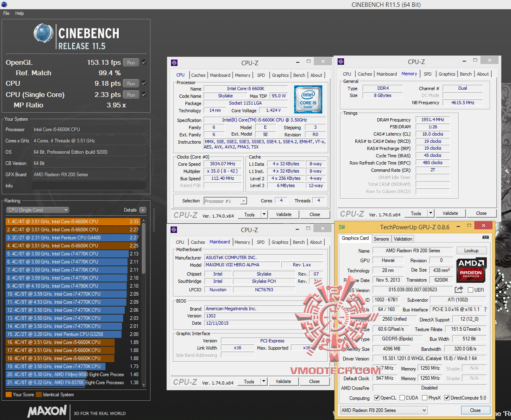Click the GPU-Z BIOS save/share icon
Viewport: 511px width, 420px height.
(x=459, y=290)
